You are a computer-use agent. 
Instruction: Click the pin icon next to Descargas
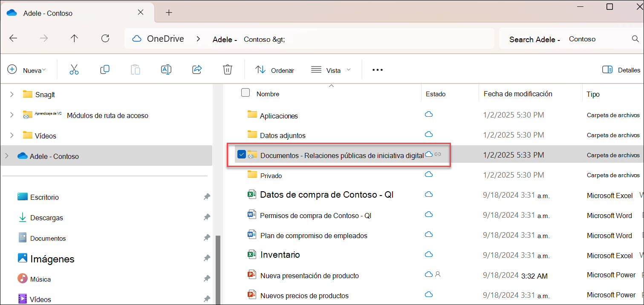pyautogui.click(x=207, y=217)
